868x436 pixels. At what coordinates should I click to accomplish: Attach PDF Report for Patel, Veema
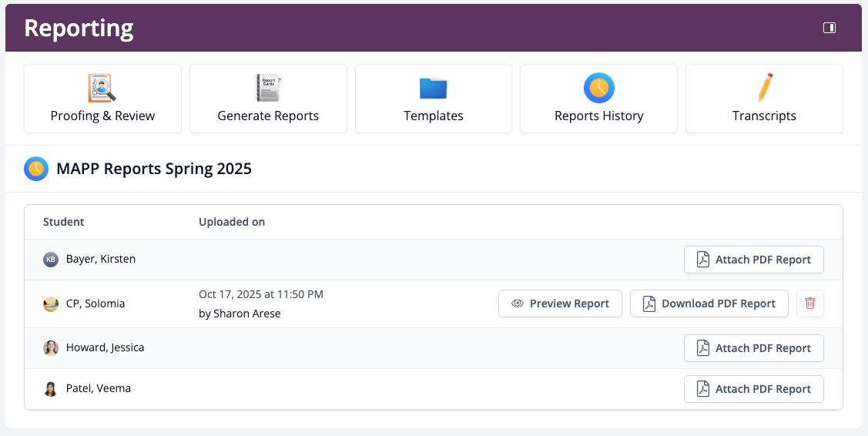(x=753, y=389)
